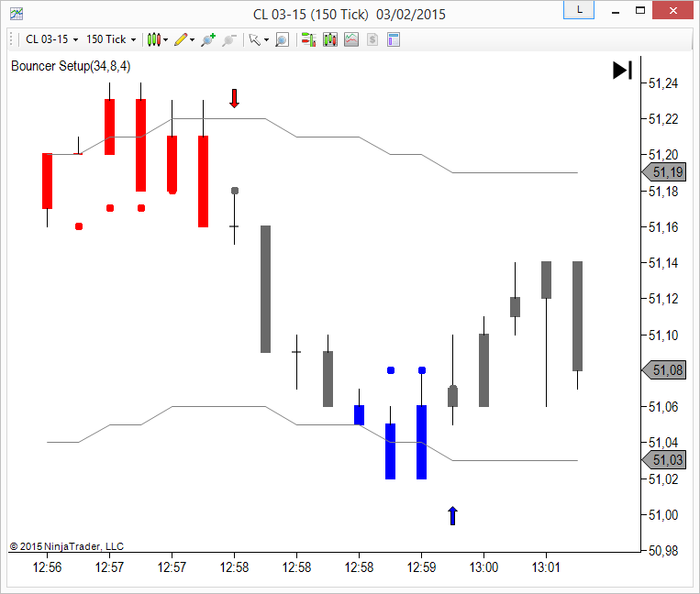Click the Bouncer Setup(34,8,4) indicator label
The image size is (700, 594).
(x=71, y=66)
